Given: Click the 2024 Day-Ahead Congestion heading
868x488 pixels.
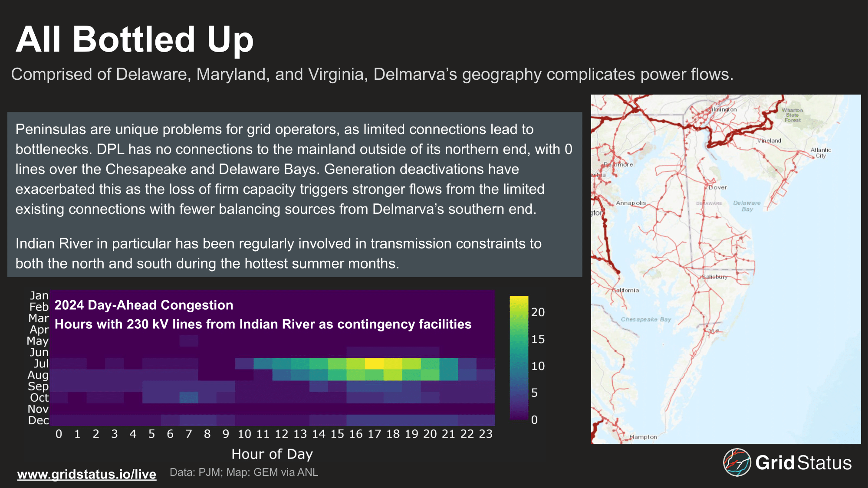Looking at the screenshot, I should [x=144, y=305].
